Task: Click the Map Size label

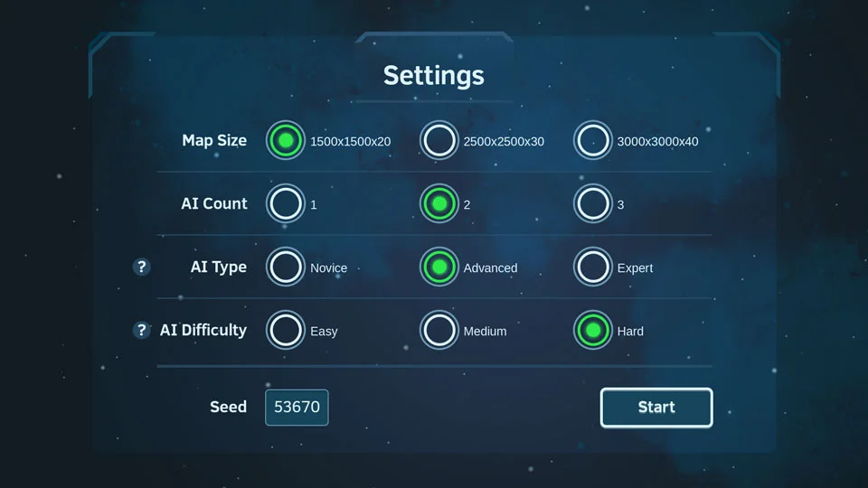Action: click(x=214, y=141)
